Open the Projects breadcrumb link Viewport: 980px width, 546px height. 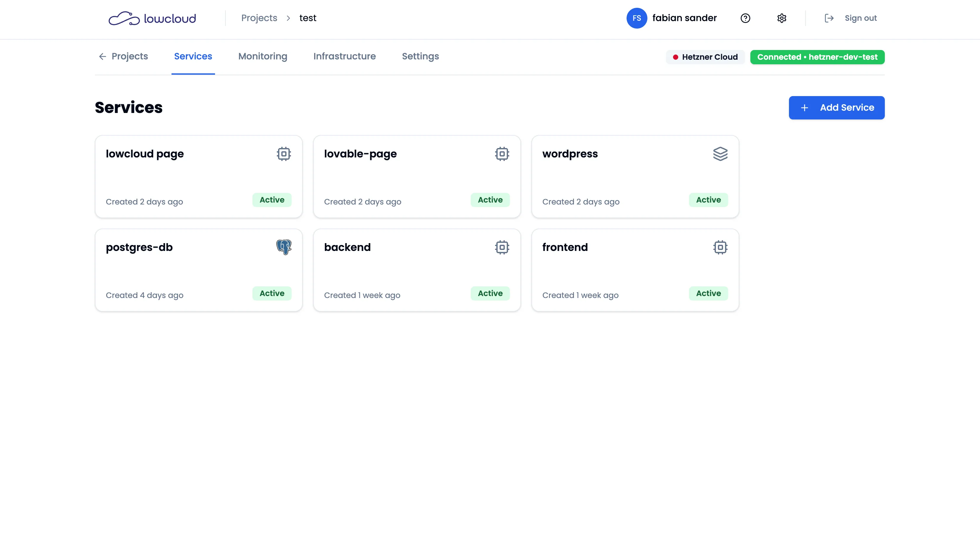tap(259, 18)
